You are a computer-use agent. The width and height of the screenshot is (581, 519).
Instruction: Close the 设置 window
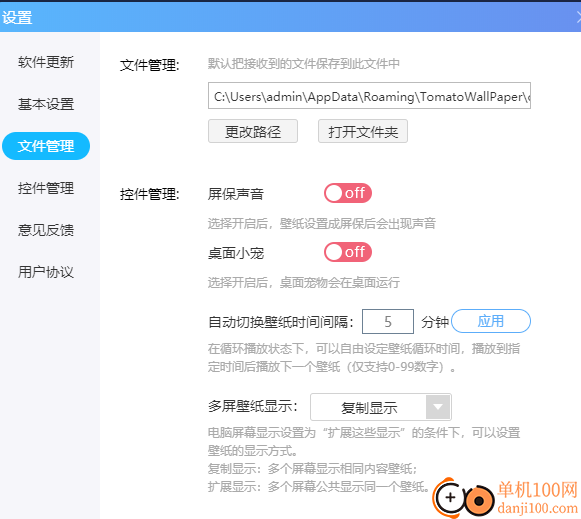tap(578, 17)
